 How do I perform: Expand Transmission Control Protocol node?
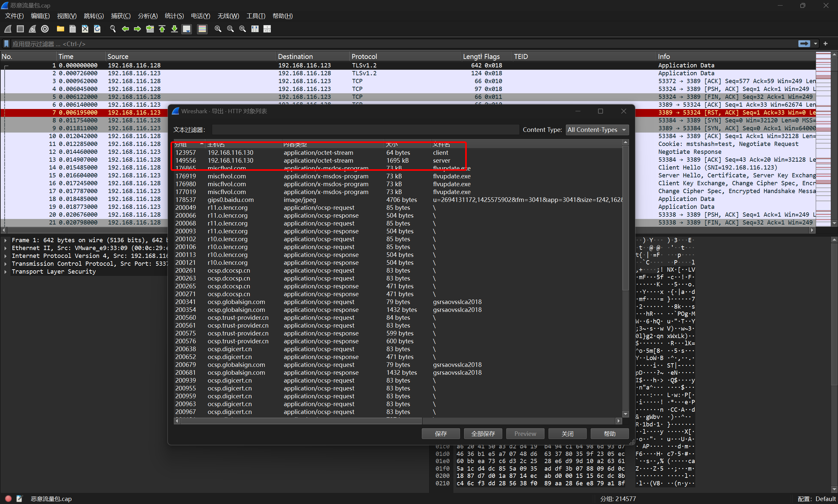(6, 263)
